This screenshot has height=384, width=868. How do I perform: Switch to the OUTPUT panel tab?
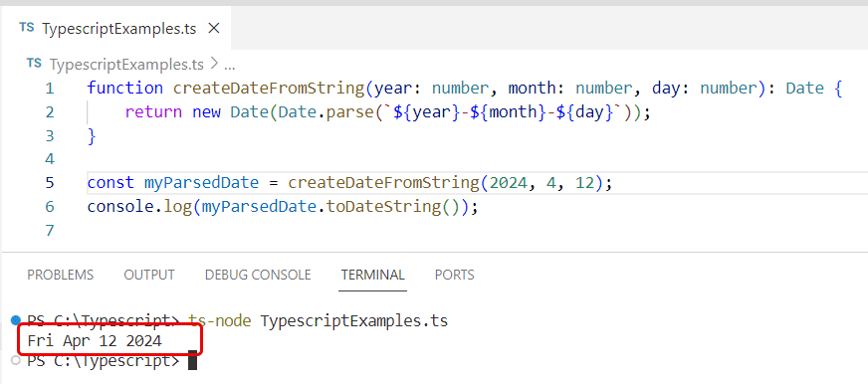149,275
